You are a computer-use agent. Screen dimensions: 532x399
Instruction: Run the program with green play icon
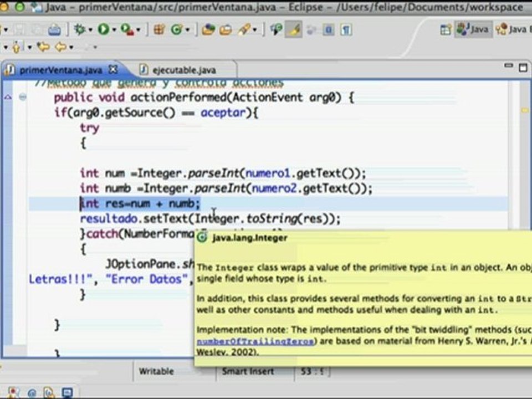point(104,29)
